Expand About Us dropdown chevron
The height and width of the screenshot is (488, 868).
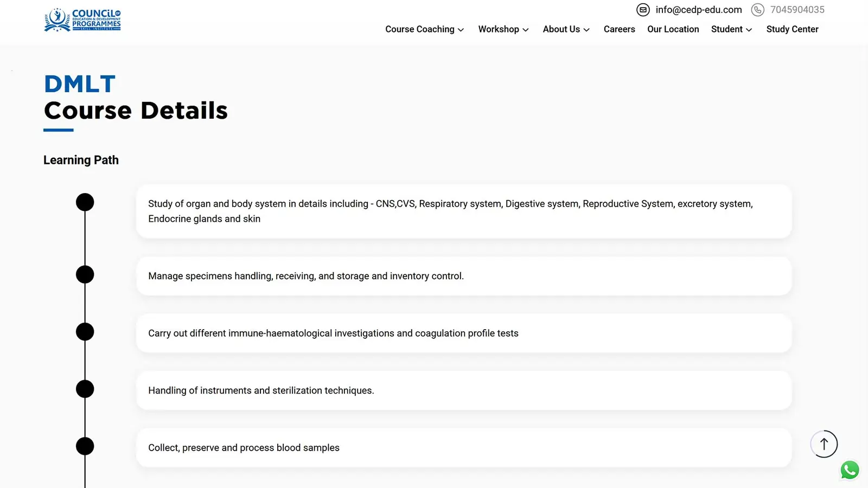586,30
